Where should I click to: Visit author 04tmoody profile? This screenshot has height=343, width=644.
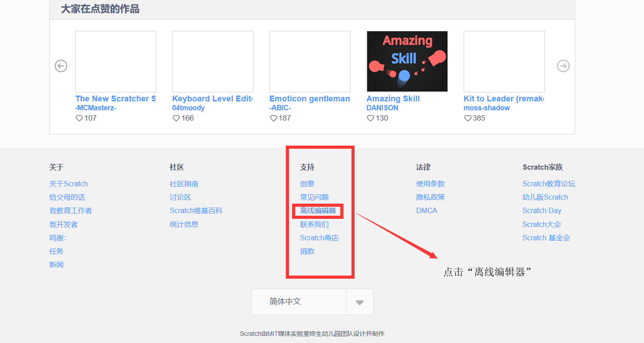tap(188, 108)
